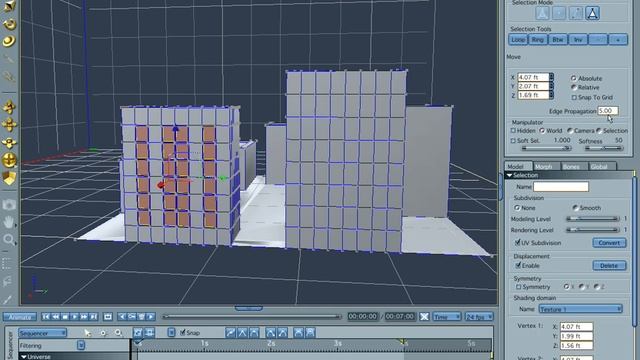The height and width of the screenshot is (360, 640).
Task: Click the first tweener curve icon
Action: [x=231, y=333]
